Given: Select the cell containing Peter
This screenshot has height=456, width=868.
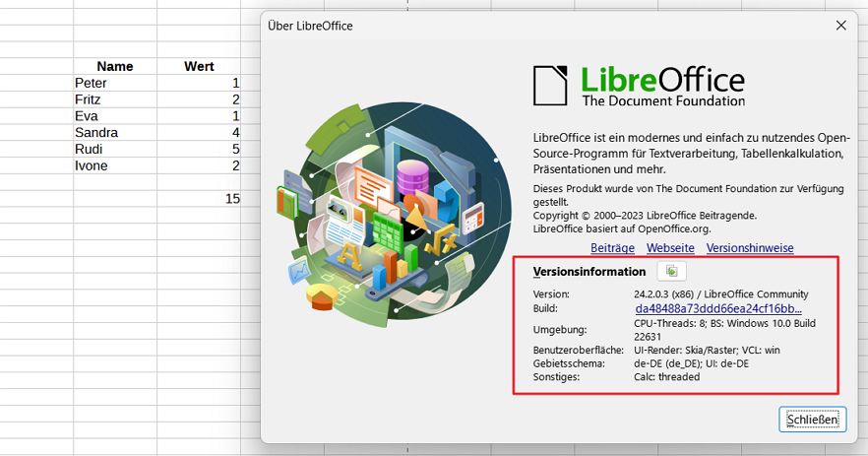Looking at the screenshot, I should 115,83.
